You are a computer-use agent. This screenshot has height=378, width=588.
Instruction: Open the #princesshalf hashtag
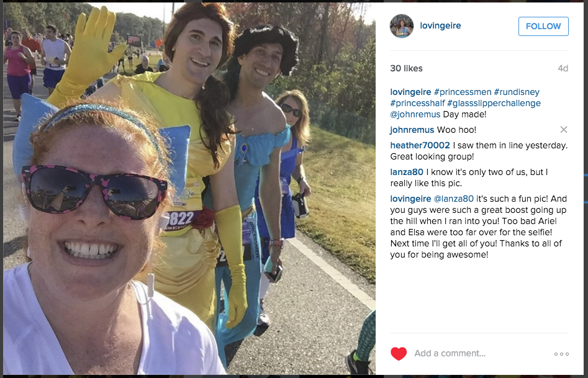point(417,103)
